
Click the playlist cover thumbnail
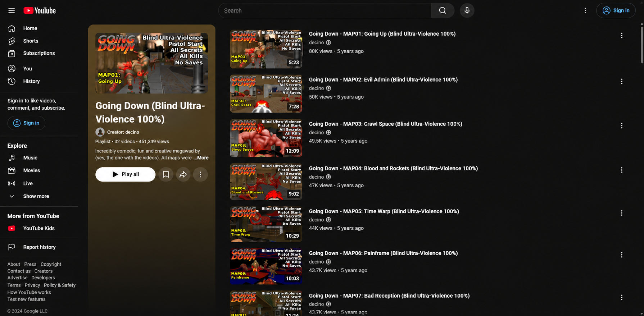click(151, 63)
